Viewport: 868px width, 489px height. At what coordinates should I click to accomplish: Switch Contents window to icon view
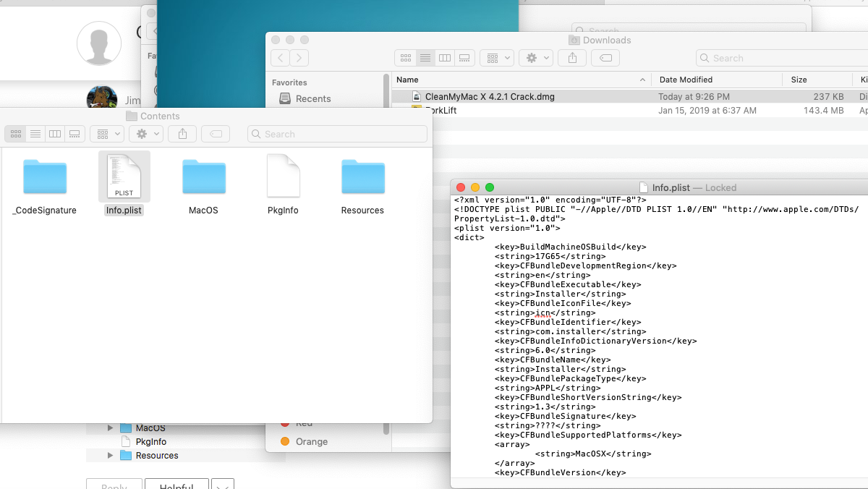click(16, 134)
